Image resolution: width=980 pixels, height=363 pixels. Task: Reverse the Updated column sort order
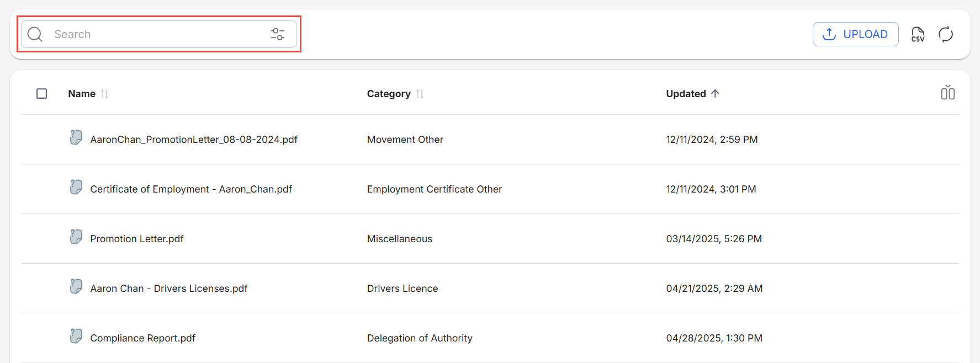pos(715,94)
